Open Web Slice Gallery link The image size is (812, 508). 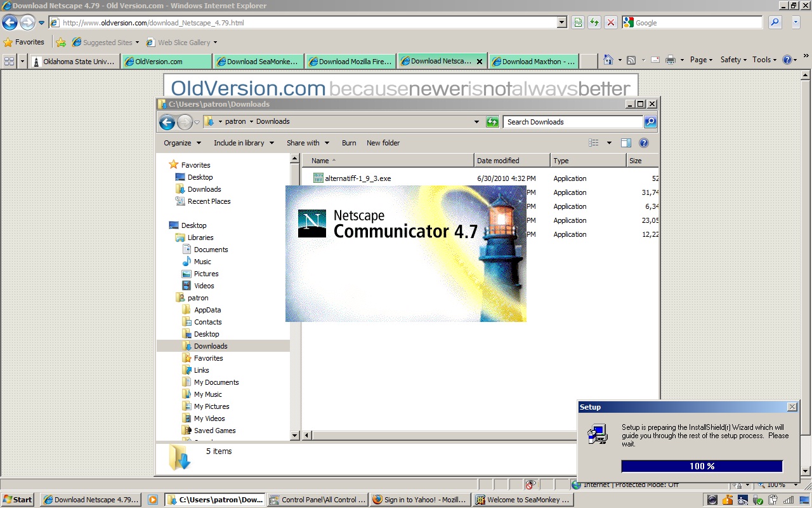[181, 43]
